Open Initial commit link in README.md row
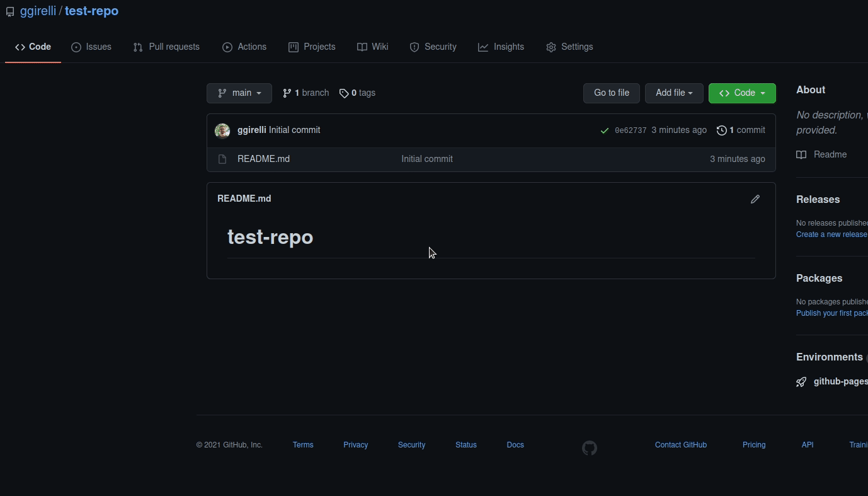Viewport: 868px width, 496px height. click(x=427, y=159)
